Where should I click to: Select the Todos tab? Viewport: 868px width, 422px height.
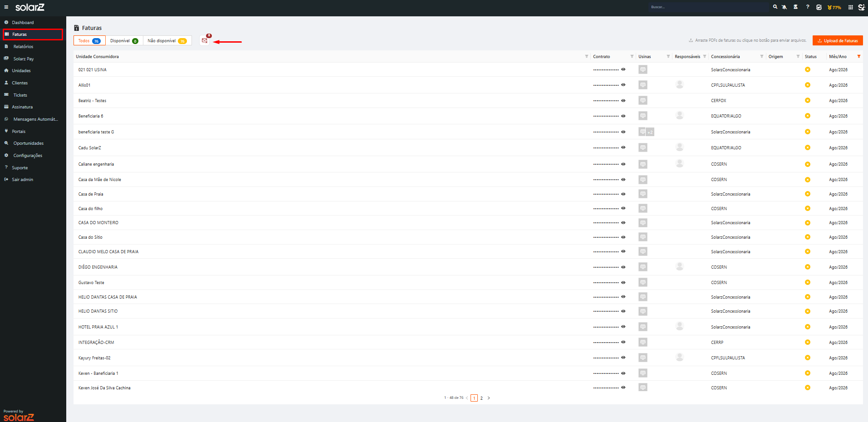tap(89, 40)
